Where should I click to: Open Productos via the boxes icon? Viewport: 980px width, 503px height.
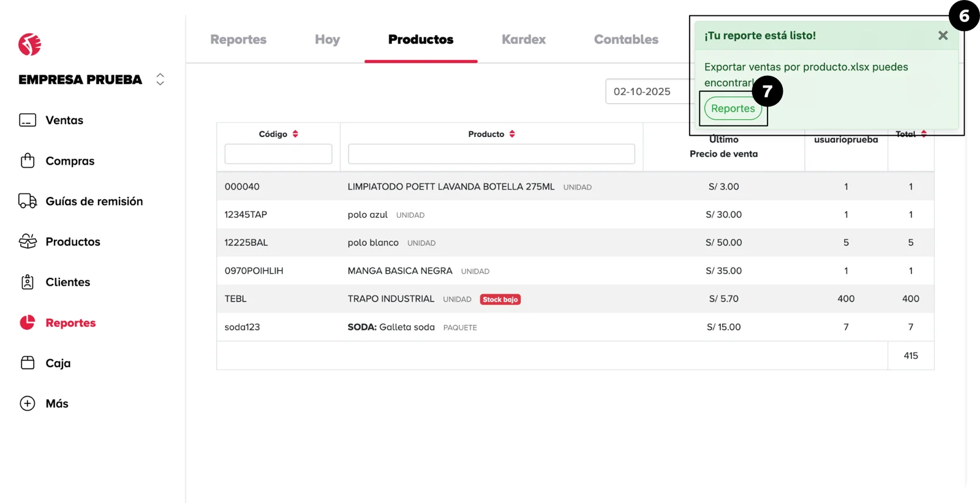point(28,242)
